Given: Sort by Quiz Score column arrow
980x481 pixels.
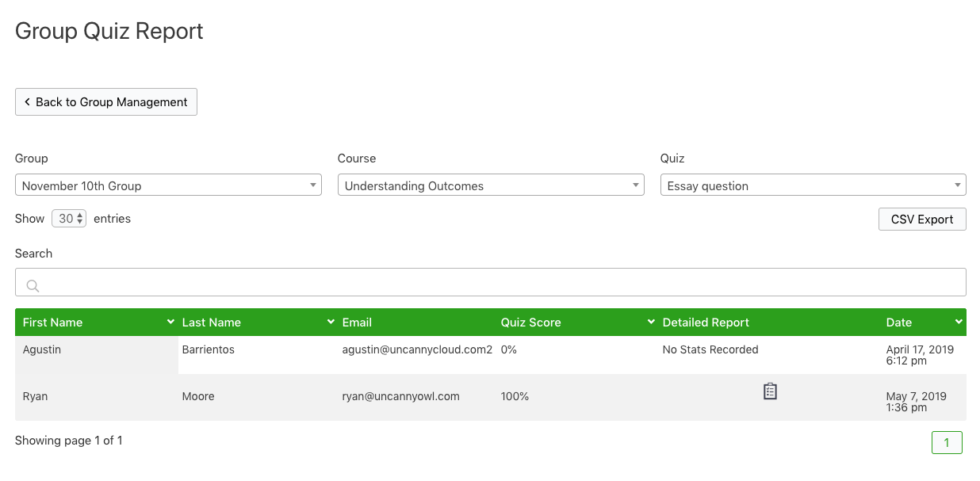Looking at the screenshot, I should [x=651, y=323].
